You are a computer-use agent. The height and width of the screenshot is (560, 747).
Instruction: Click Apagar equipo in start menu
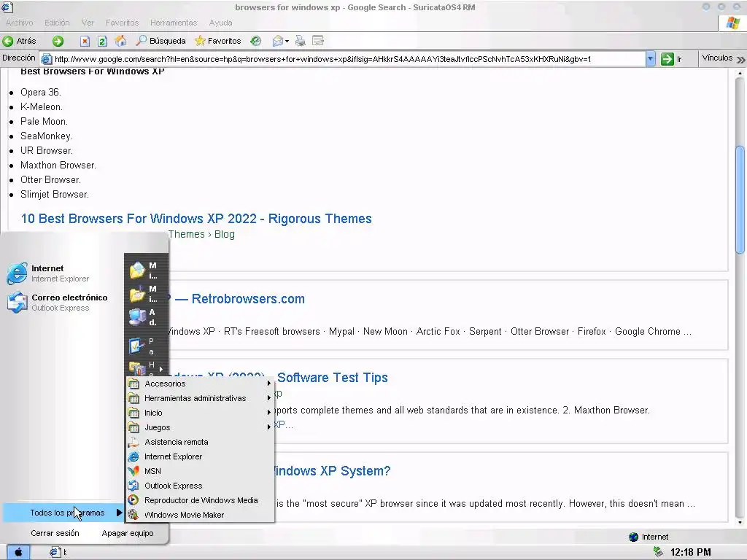tap(128, 533)
